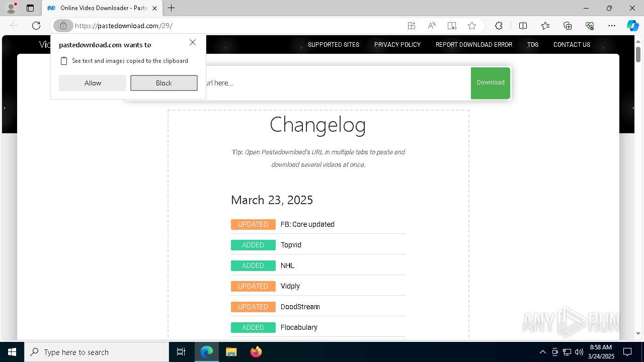Open the taskbar clock and date

click(x=601, y=352)
